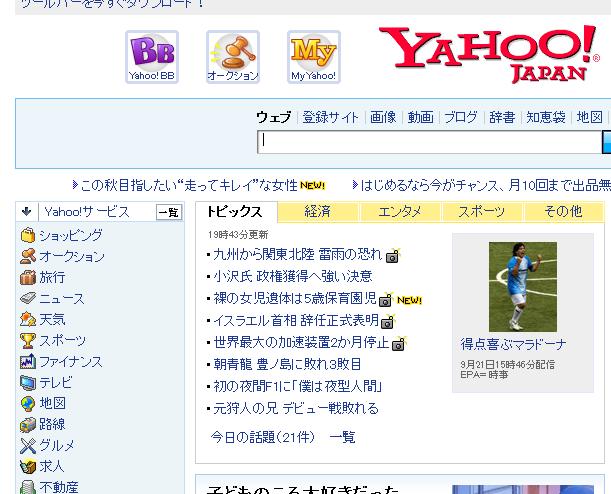Open 路線 text link in sidebar
The height and width of the screenshot is (494, 611).
pyautogui.click(x=52, y=425)
